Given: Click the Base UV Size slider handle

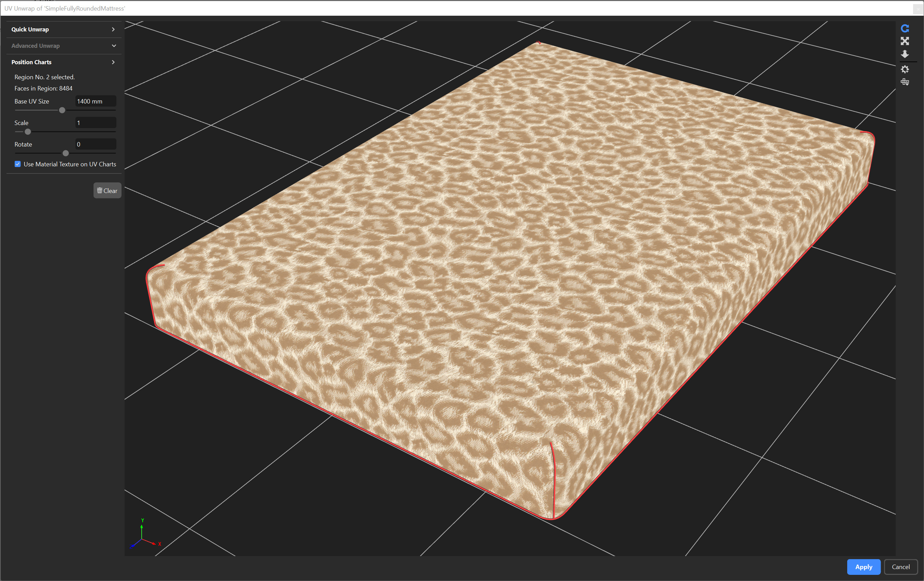Looking at the screenshot, I should click(62, 110).
